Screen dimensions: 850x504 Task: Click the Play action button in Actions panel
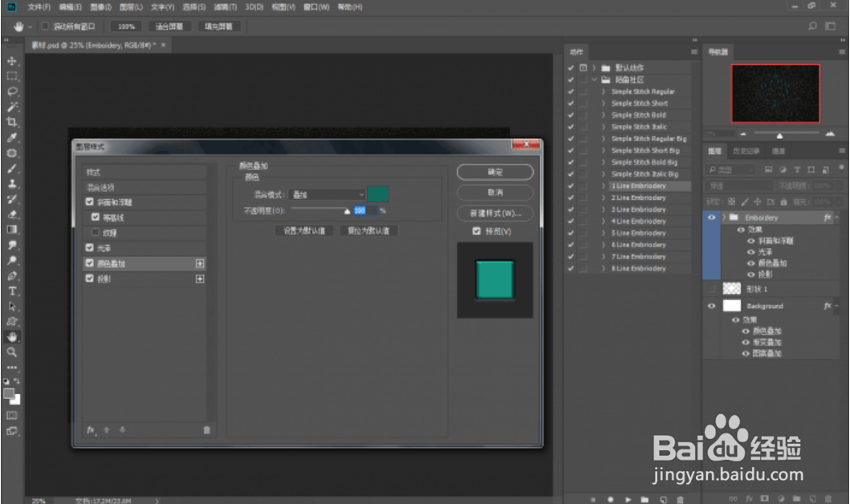pos(628,499)
